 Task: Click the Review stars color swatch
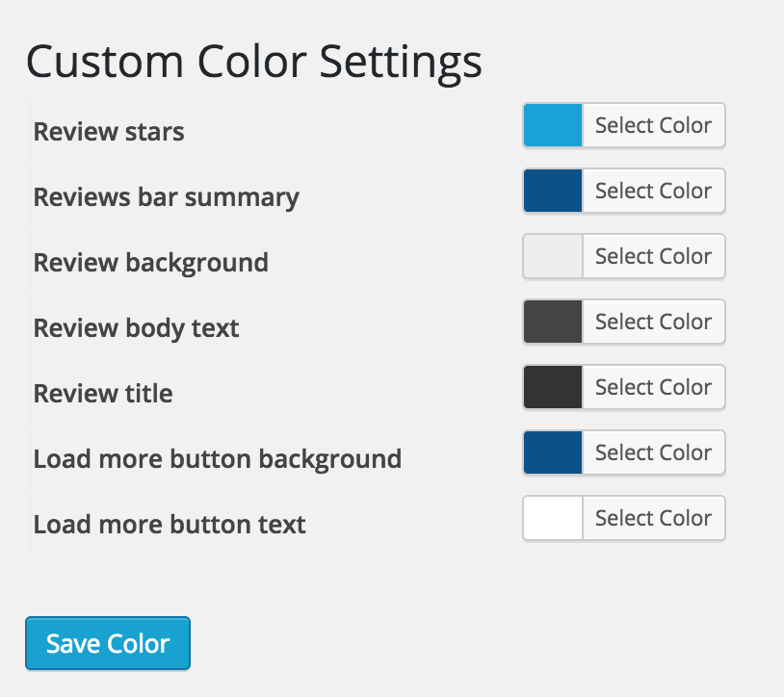click(x=551, y=125)
